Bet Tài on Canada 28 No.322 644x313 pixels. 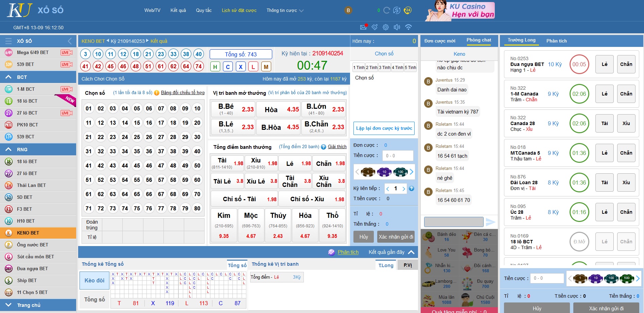pos(605,123)
